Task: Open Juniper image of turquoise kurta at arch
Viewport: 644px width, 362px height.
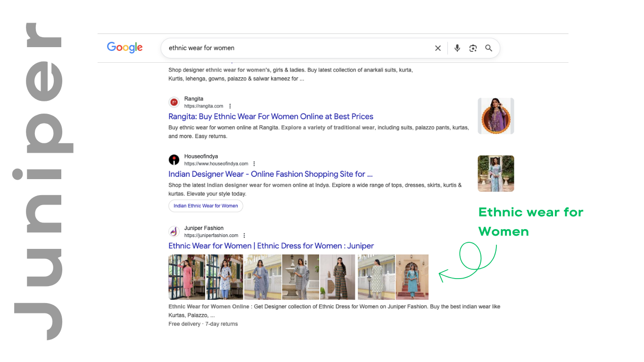Action: pyautogui.click(x=413, y=277)
